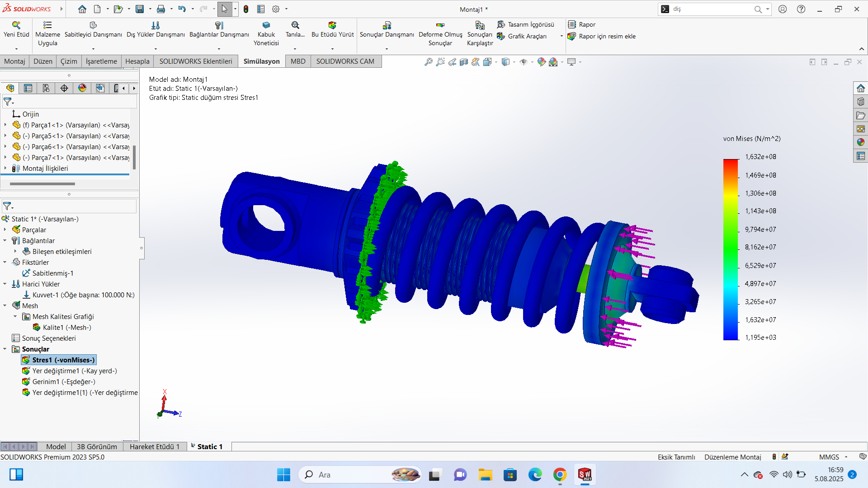
Task: Expand the Parça5<1> tree node
Action: point(5,136)
